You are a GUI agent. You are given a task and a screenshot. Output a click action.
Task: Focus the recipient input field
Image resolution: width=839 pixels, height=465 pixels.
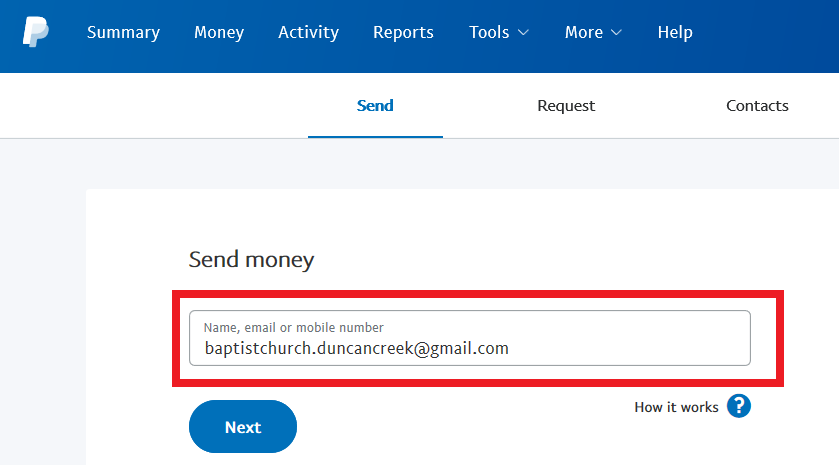pyautogui.click(x=470, y=338)
